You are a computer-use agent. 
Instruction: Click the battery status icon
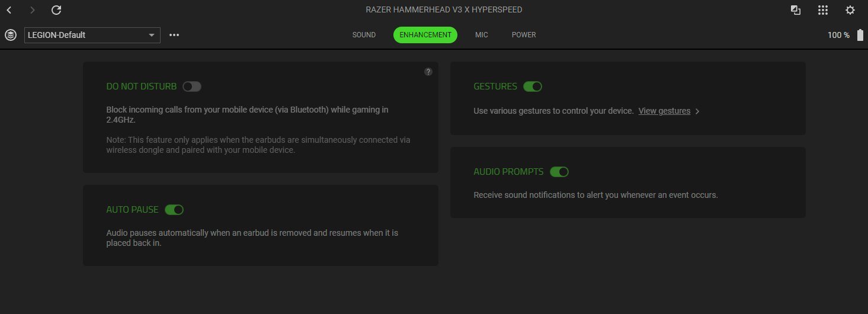860,35
